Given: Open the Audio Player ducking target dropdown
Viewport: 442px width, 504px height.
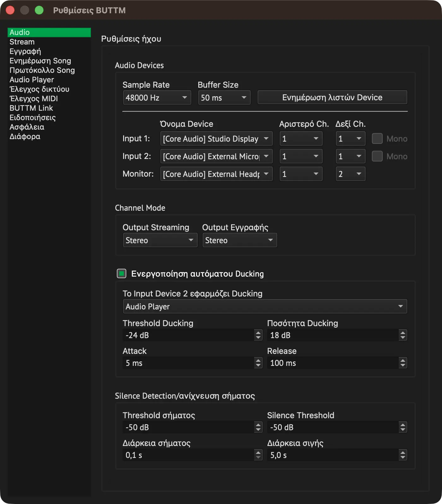Looking at the screenshot, I should coord(265,306).
